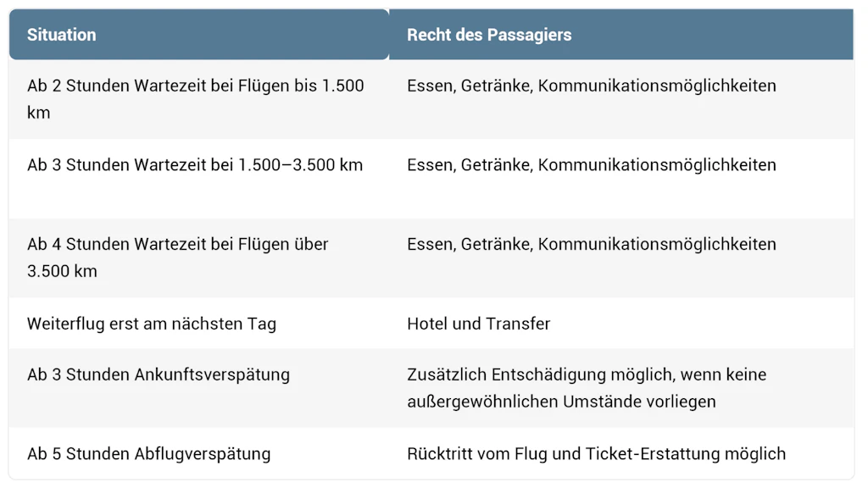
Task: Click the 3.500 km text on second line
Action: 62,271
